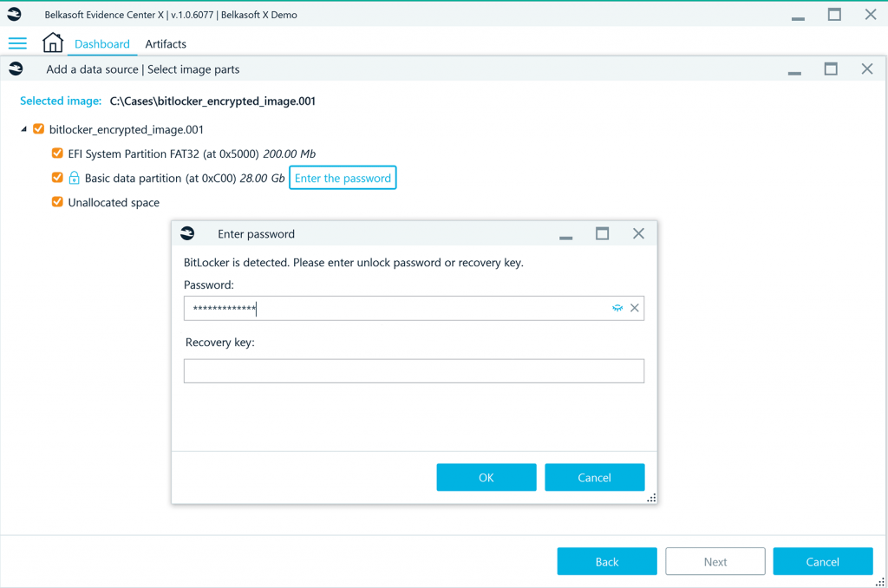Minimize the Enter password dialog
The image size is (888, 588).
[565, 238]
